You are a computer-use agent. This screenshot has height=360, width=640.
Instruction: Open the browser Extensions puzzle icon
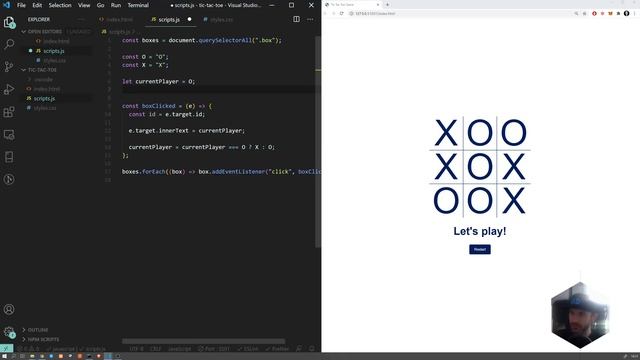(x=618, y=13)
